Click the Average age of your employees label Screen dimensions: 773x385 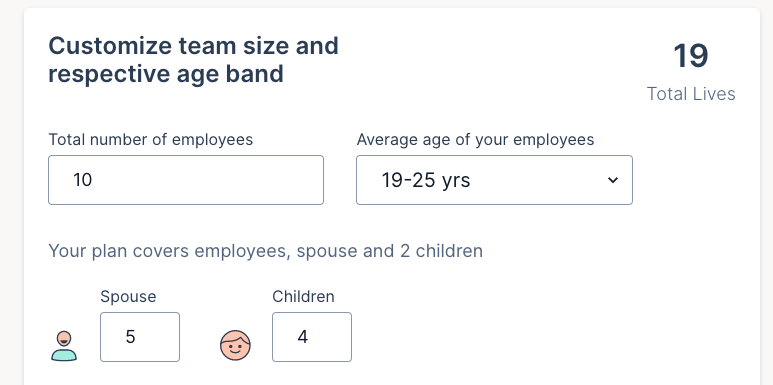[x=475, y=140]
